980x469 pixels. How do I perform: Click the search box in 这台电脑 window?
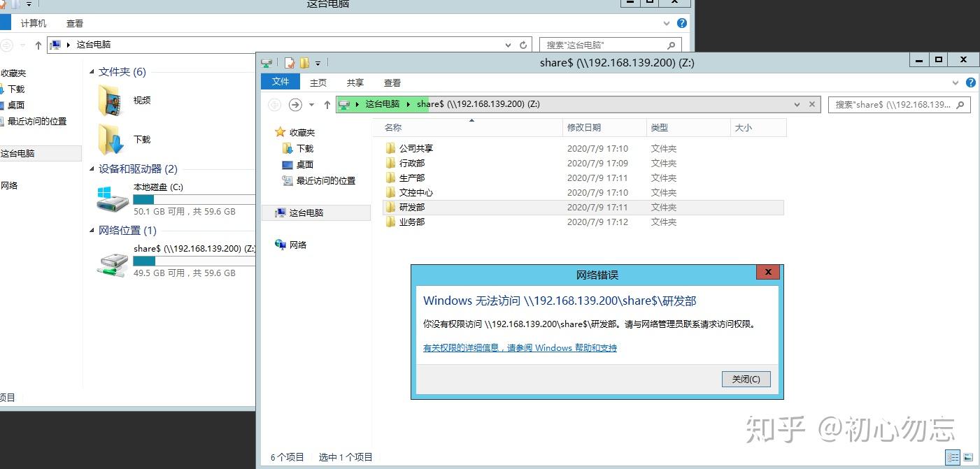(610, 45)
